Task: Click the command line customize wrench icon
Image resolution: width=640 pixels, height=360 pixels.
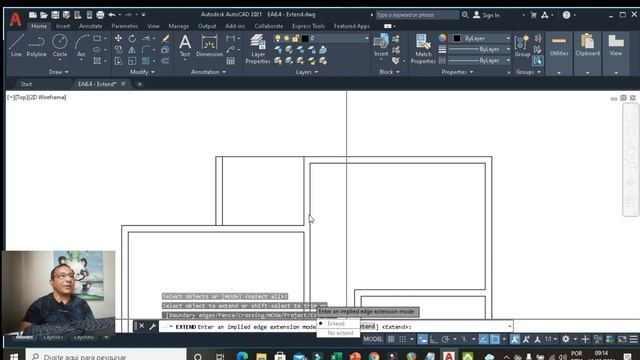Action: pyautogui.click(x=152, y=326)
